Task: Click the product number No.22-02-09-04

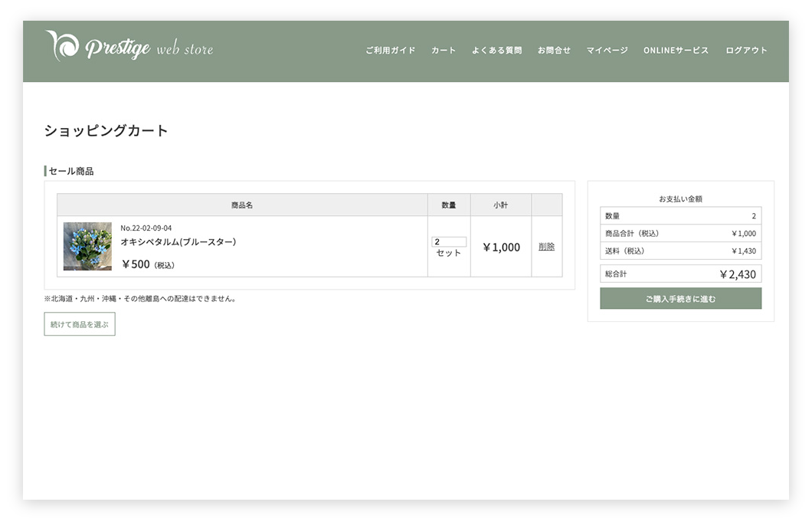Action: tap(146, 228)
